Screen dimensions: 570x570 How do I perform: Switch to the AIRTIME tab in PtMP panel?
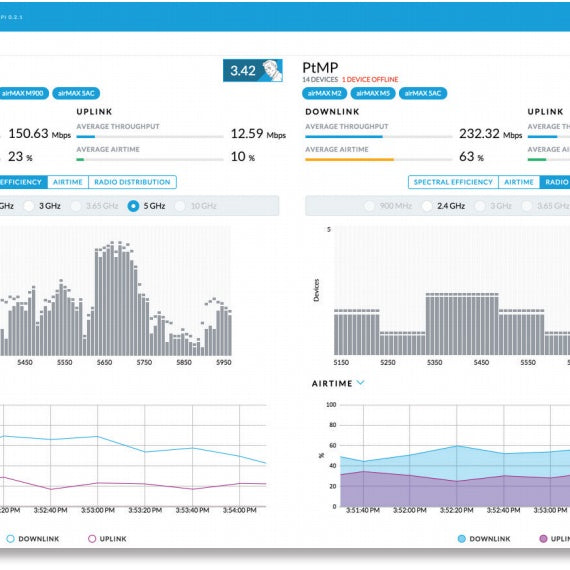pos(519,182)
